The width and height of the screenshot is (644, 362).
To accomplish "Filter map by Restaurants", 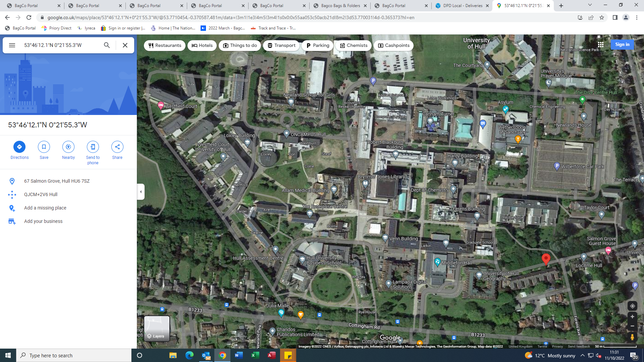I will (165, 46).
